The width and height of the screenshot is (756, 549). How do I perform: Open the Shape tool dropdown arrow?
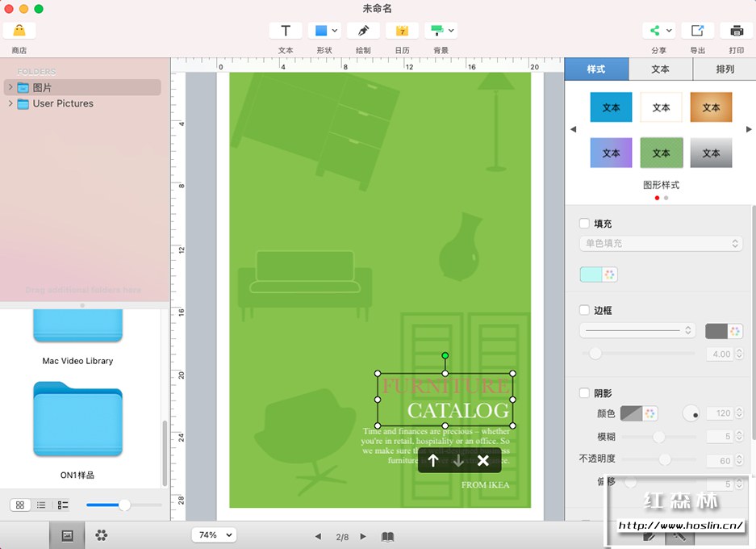coord(335,31)
